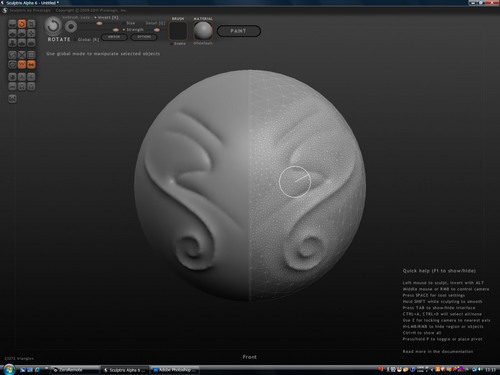The height and width of the screenshot is (375, 500).
Task: Click 'Use global mode to manipulate selected objects'
Action: (103, 54)
